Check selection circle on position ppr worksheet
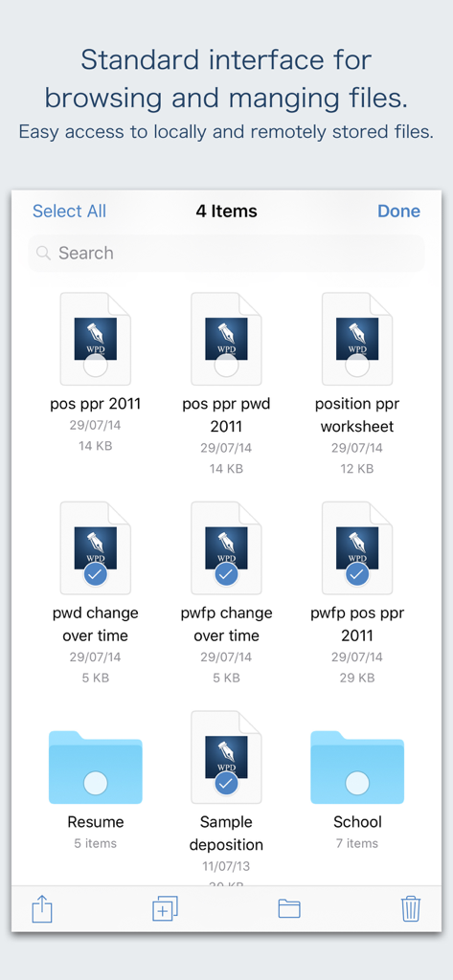 [357, 365]
